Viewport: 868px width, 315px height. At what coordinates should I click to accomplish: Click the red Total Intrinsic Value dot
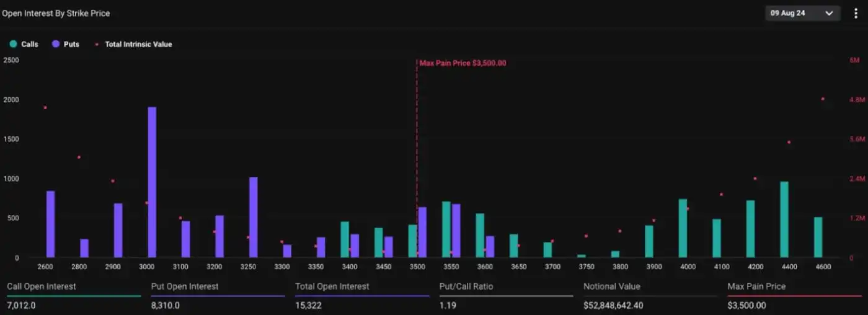97,45
